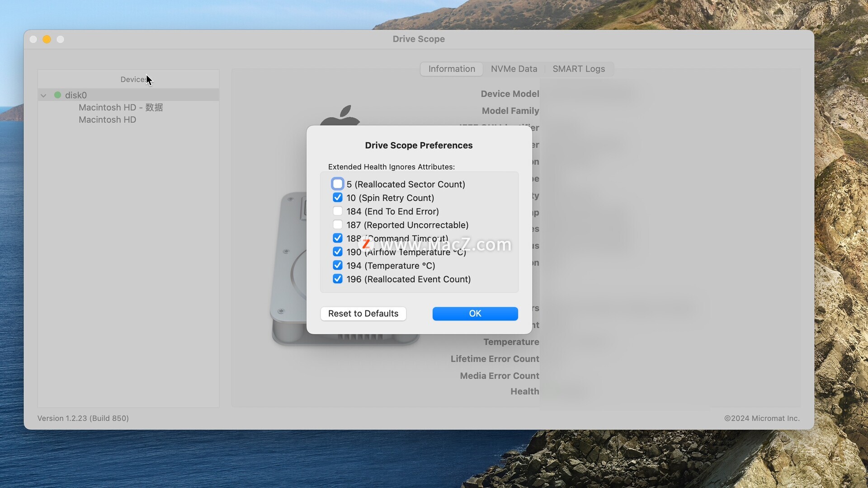The width and height of the screenshot is (868, 488).
Task: Select the Information tab
Action: pyautogui.click(x=451, y=69)
